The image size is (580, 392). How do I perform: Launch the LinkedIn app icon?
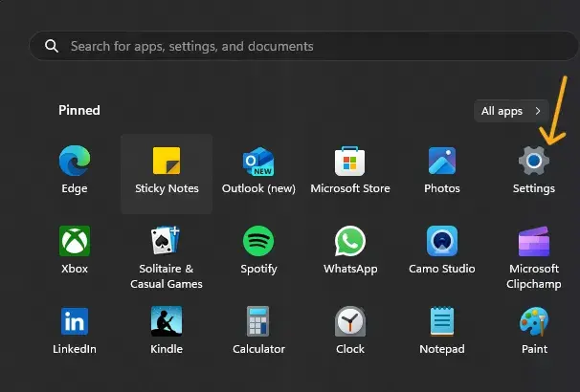point(75,321)
